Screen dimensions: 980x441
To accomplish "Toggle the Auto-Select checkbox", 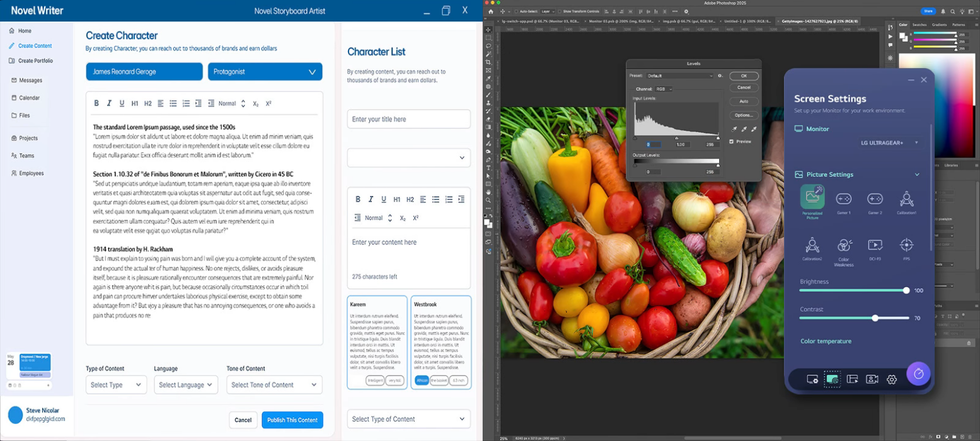I will pos(516,11).
